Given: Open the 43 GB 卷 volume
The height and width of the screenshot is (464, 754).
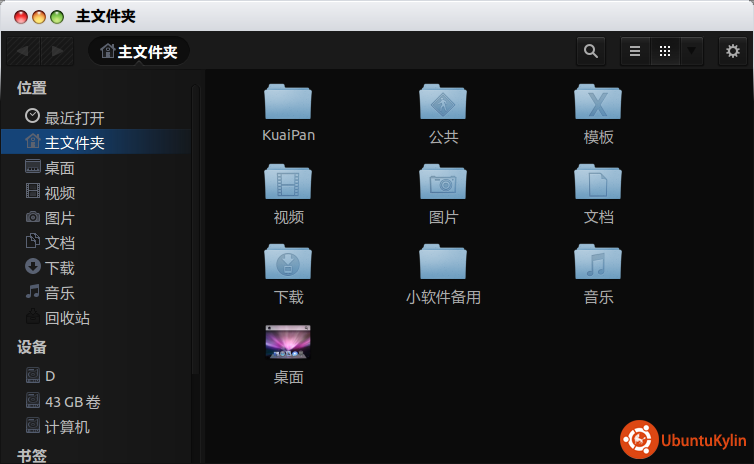Looking at the screenshot, I should [x=72, y=402].
